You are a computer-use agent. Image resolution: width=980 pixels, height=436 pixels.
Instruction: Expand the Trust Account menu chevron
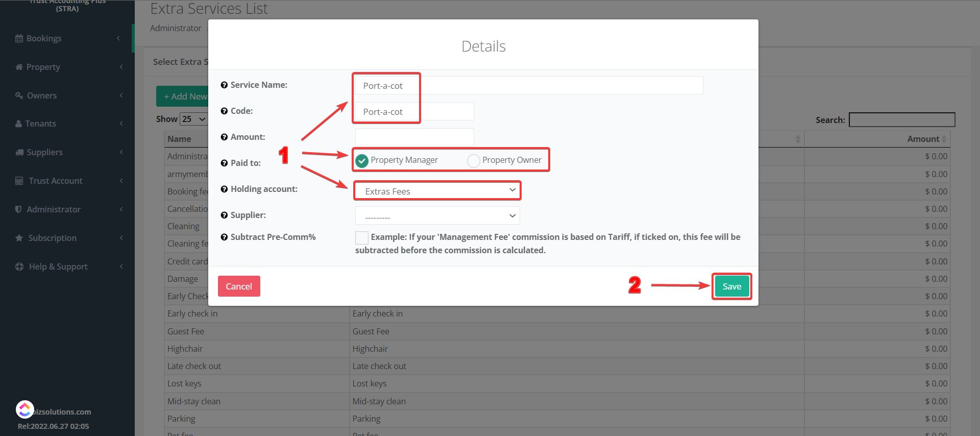(x=121, y=181)
